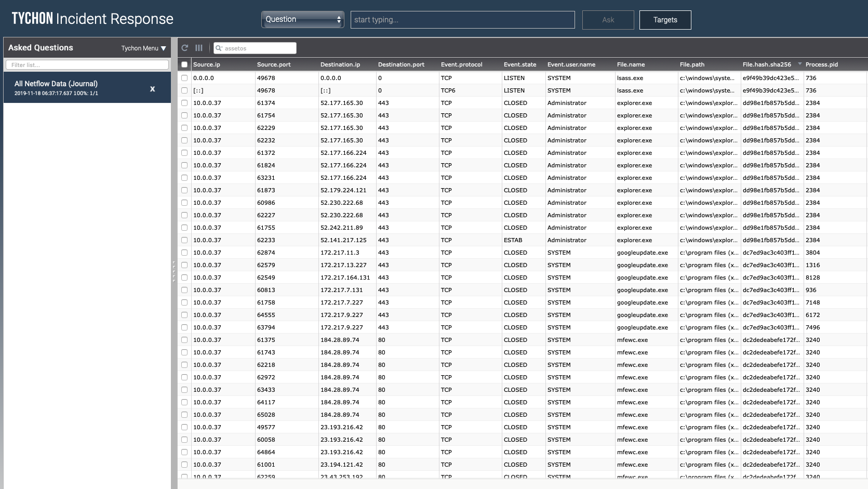The width and height of the screenshot is (868, 489).
Task: Sort by Event.protocol column header
Action: pos(462,64)
